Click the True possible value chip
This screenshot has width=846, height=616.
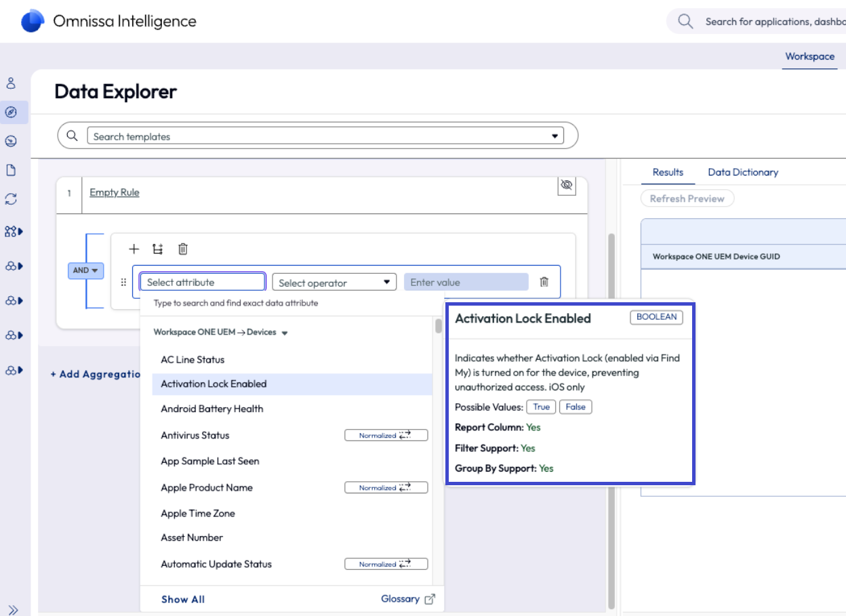click(x=542, y=407)
